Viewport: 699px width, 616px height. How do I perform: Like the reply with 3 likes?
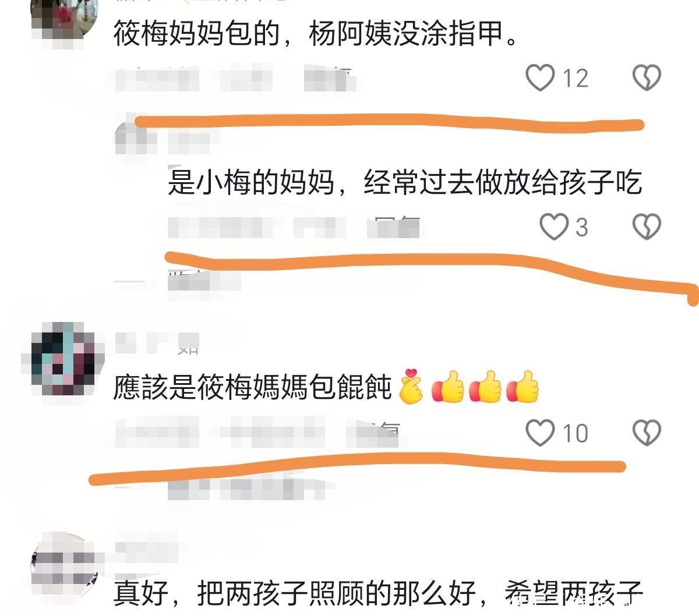(553, 226)
